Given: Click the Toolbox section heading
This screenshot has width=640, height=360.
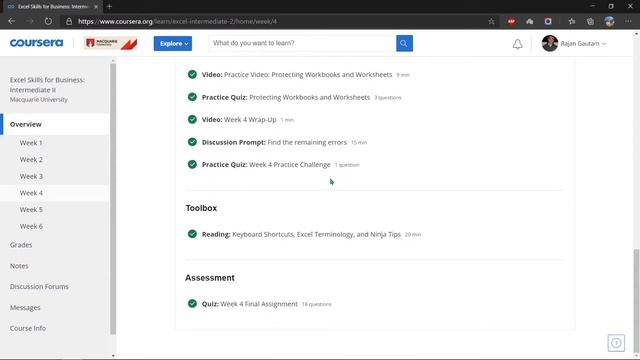Looking at the screenshot, I should tap(201, 208).
